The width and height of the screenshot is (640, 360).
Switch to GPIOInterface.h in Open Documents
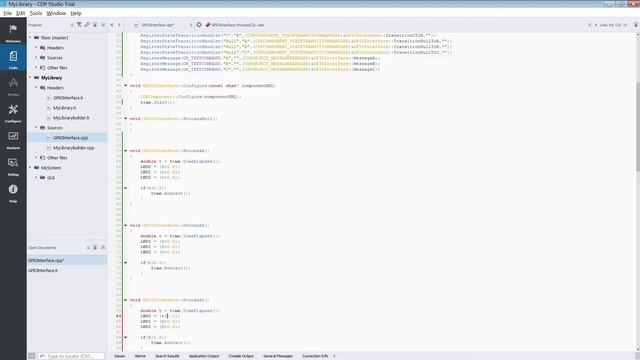coord(43,270)
